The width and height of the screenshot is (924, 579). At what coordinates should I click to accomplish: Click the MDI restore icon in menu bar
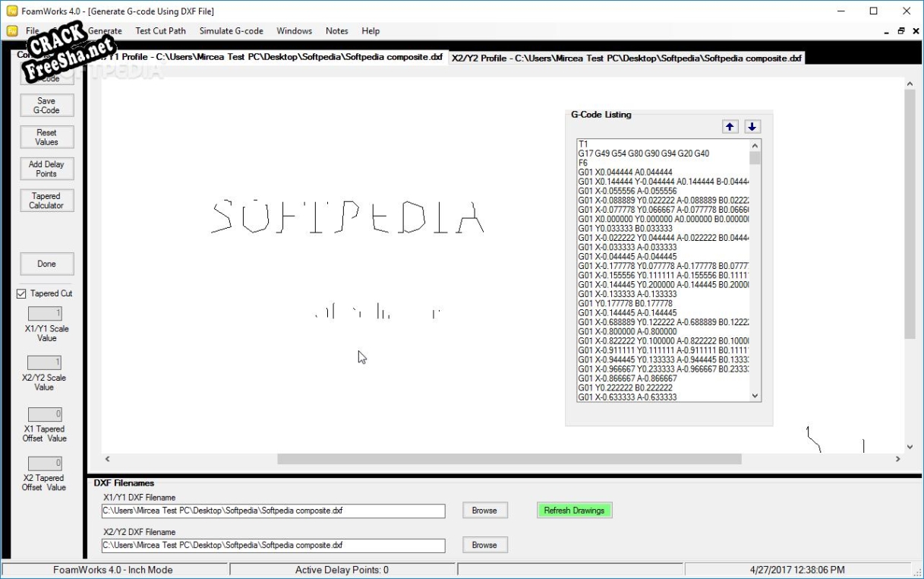pyautogui.click(x=900, y=31)
